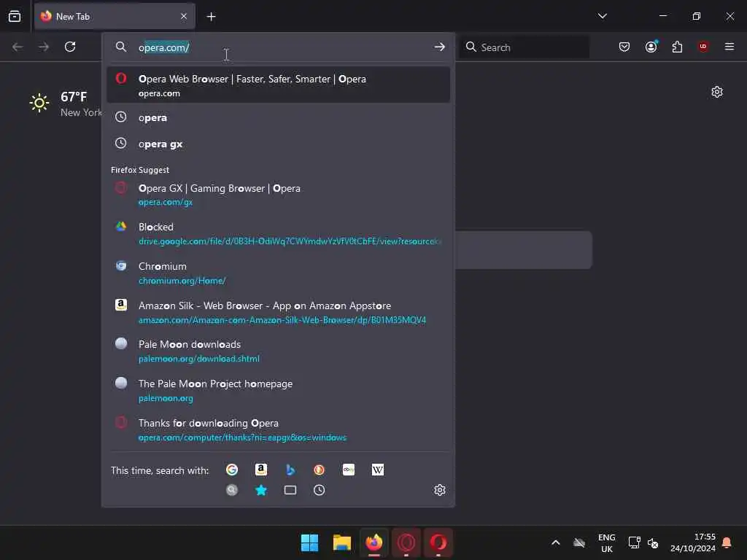Screen dimensions: 747x560
Task: Select the 'opera gx' search suggestion
Action: 278,144
